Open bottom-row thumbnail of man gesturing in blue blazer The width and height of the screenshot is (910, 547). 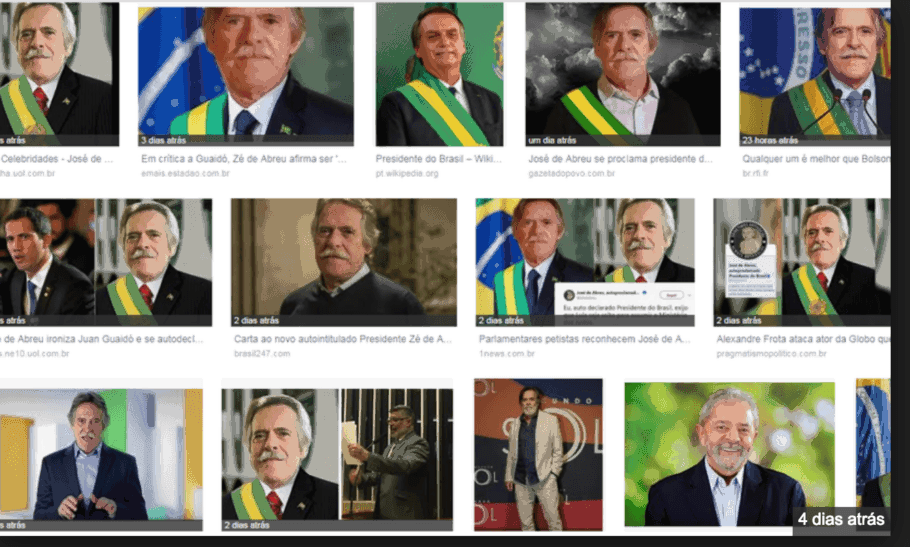101,459
